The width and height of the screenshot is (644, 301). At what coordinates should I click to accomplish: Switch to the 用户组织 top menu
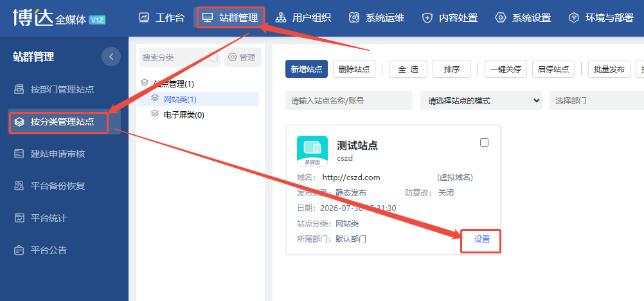click(x=303, y=17)
